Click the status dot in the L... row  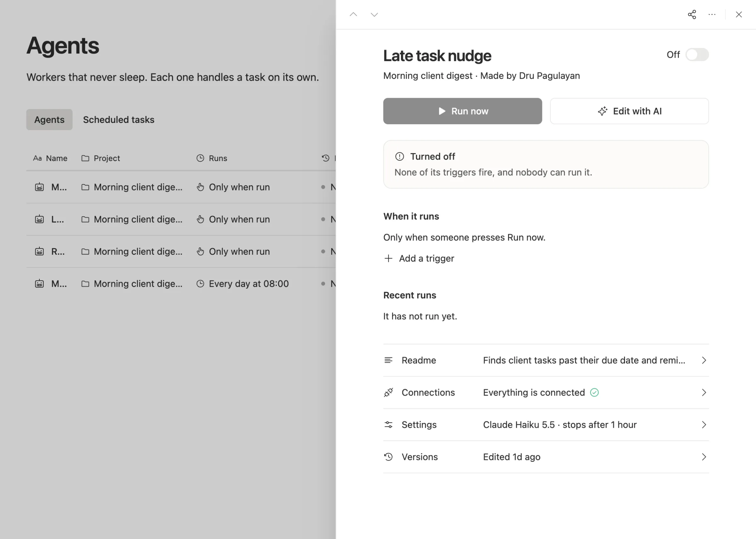(323, 219)
